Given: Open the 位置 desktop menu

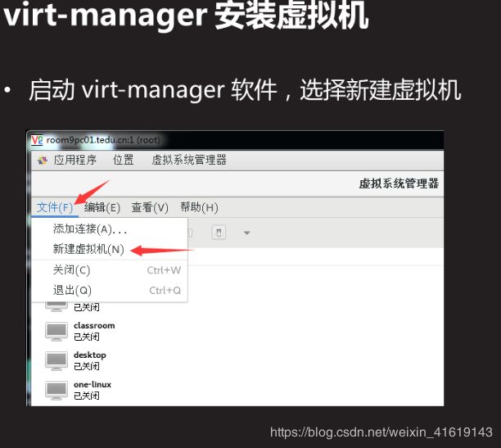Looking at the screenshot, I should click(123, 160).
